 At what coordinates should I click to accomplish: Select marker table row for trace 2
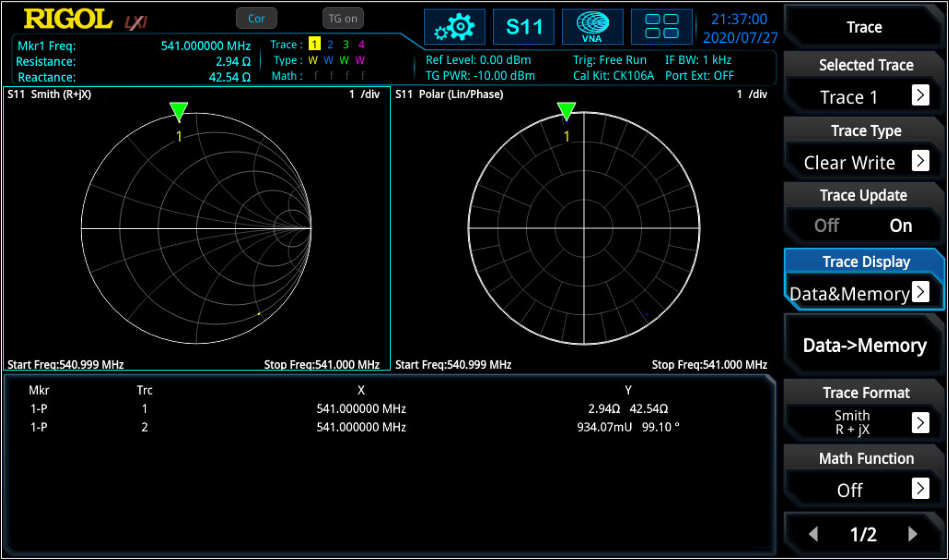pyautogui.click(x=389, y=427)
